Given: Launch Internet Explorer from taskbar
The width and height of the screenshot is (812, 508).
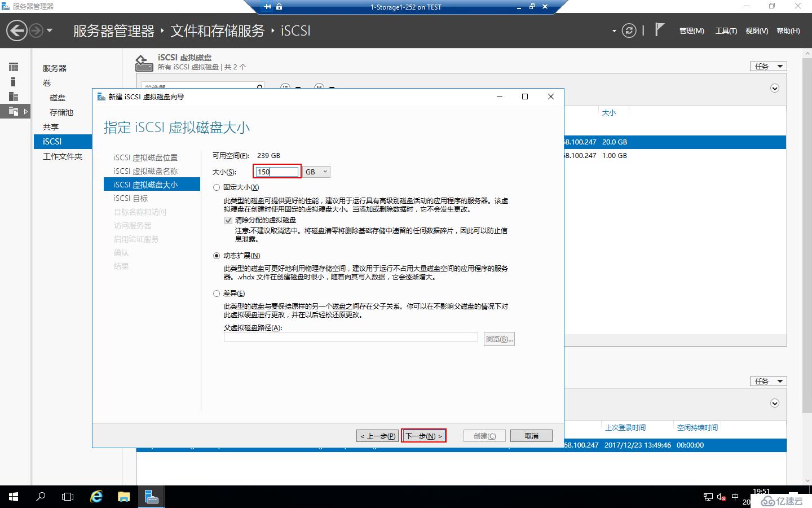Looking at the screenshot, I should pyautogui.click(x=96, y=497).
